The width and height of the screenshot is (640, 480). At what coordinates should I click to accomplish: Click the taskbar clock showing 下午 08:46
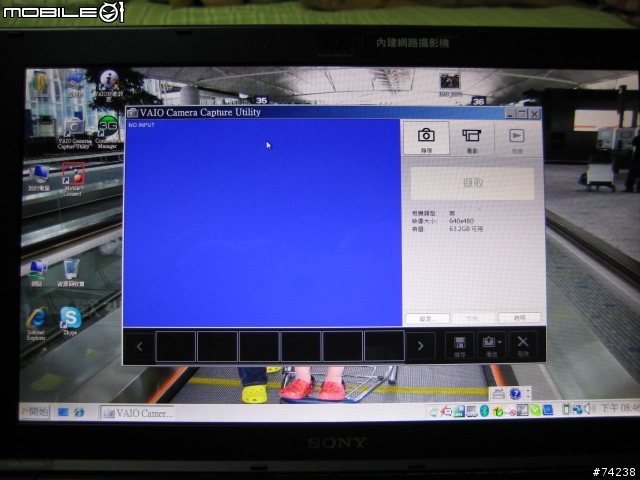618,408
